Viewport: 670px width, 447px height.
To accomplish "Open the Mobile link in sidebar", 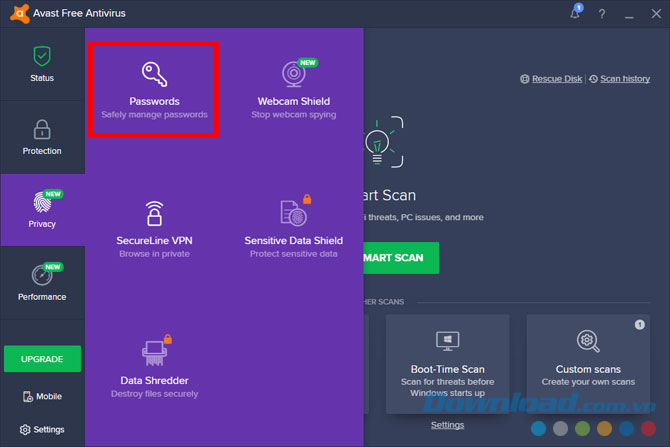I will [42, 397].
